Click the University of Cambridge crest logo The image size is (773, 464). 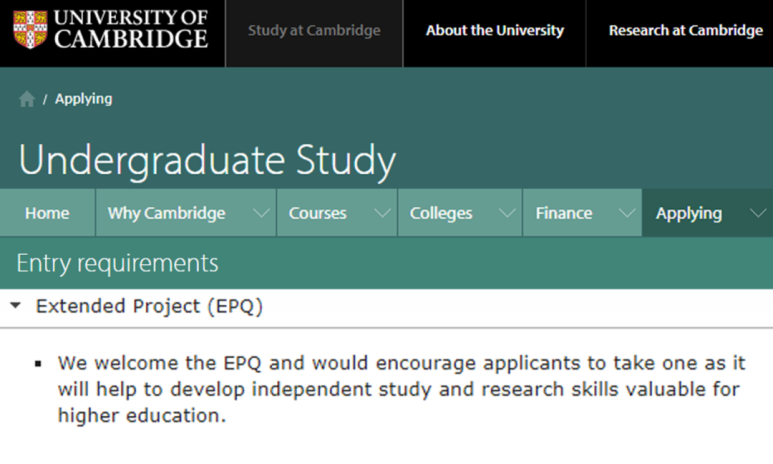click(31, 30)
